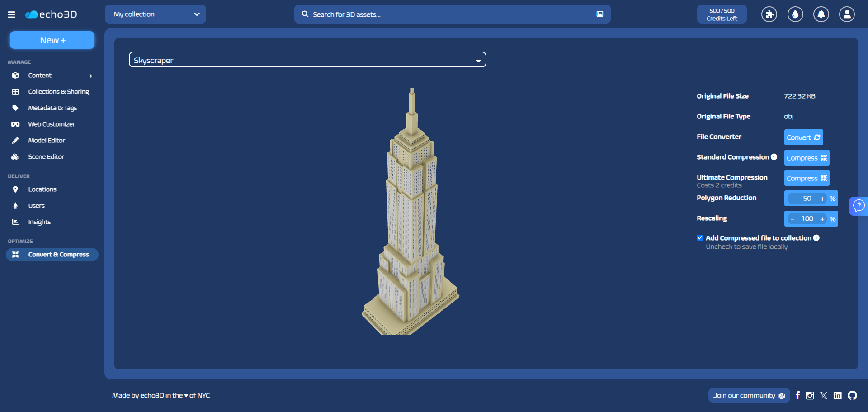The width and height of the screenshot is (868, 412).
Task: Open the help question mark widget
Action: 859,206
